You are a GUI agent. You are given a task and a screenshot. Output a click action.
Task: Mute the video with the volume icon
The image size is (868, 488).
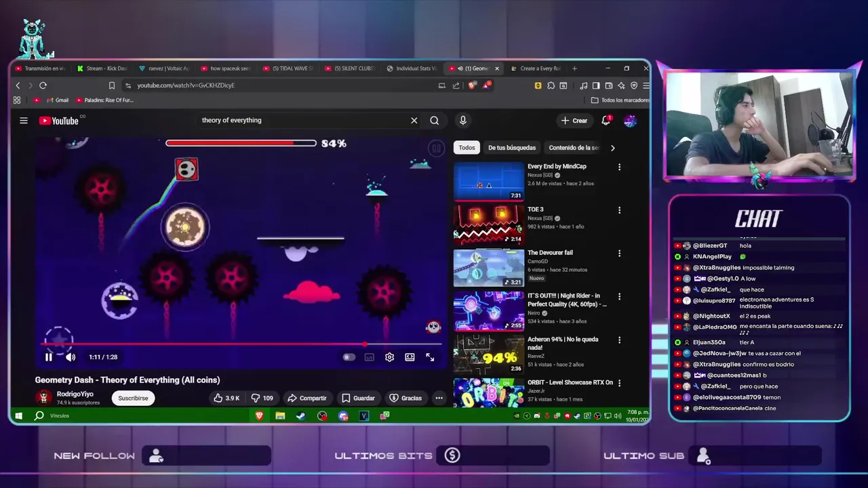pos(71,357)
